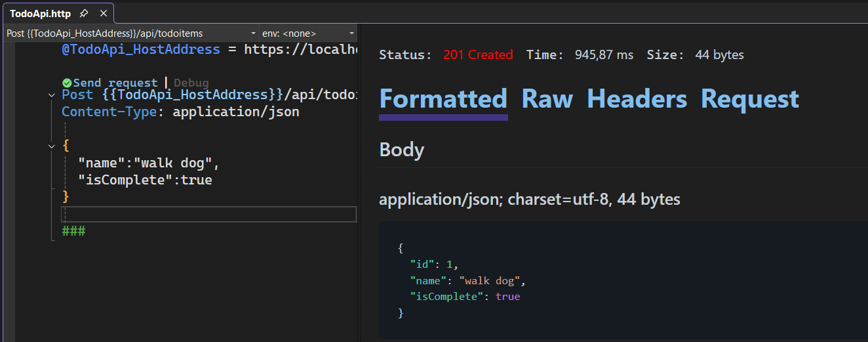Open the env: <none> environment dropdown
Screen dimensions: 868x342
[351, 33]
